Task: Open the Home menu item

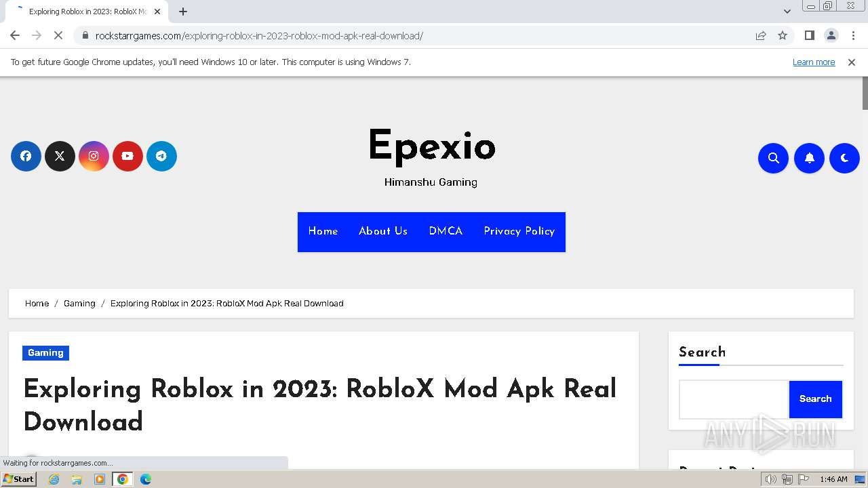Action: tap(323, 231)
